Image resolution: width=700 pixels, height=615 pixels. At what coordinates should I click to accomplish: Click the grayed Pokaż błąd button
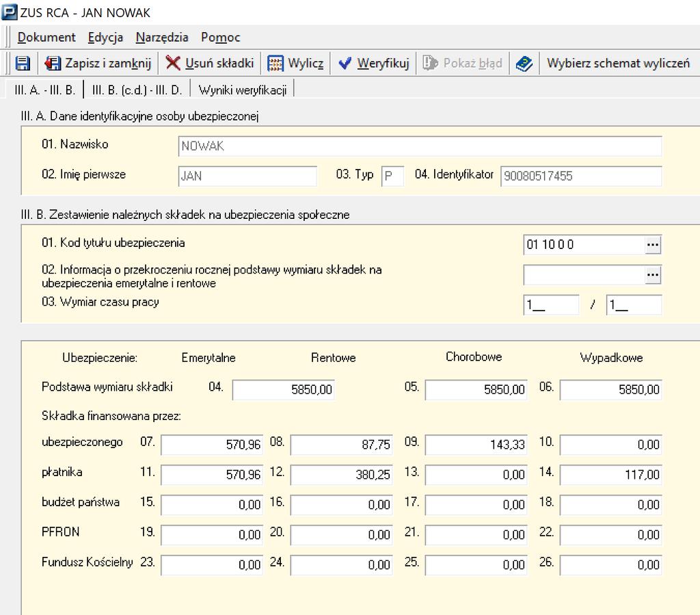click(463, 64)
